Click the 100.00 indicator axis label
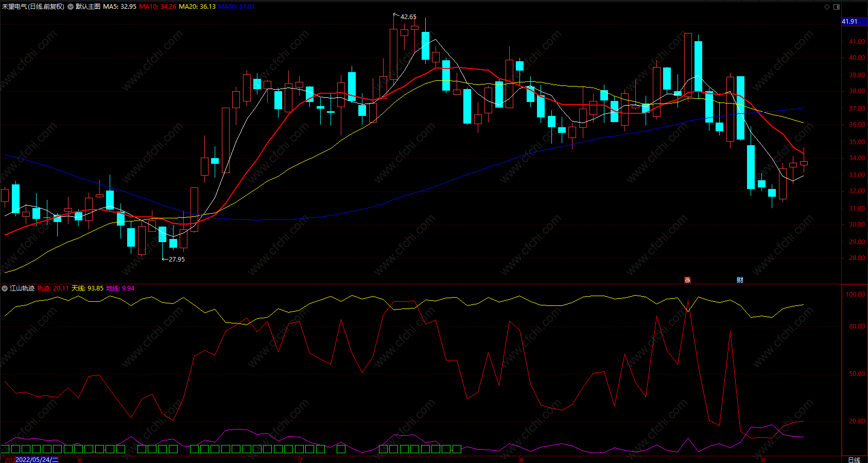 856,295
